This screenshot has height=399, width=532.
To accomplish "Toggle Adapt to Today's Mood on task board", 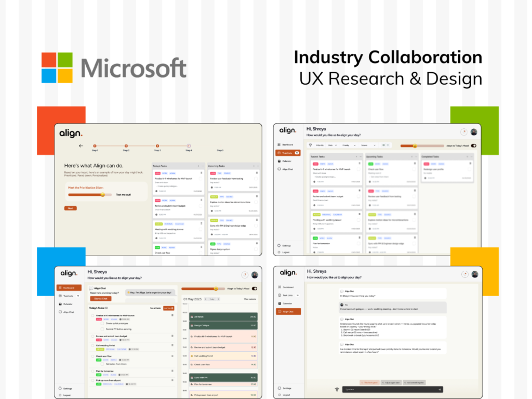I will pyautogui.click(x=474, y=145).
